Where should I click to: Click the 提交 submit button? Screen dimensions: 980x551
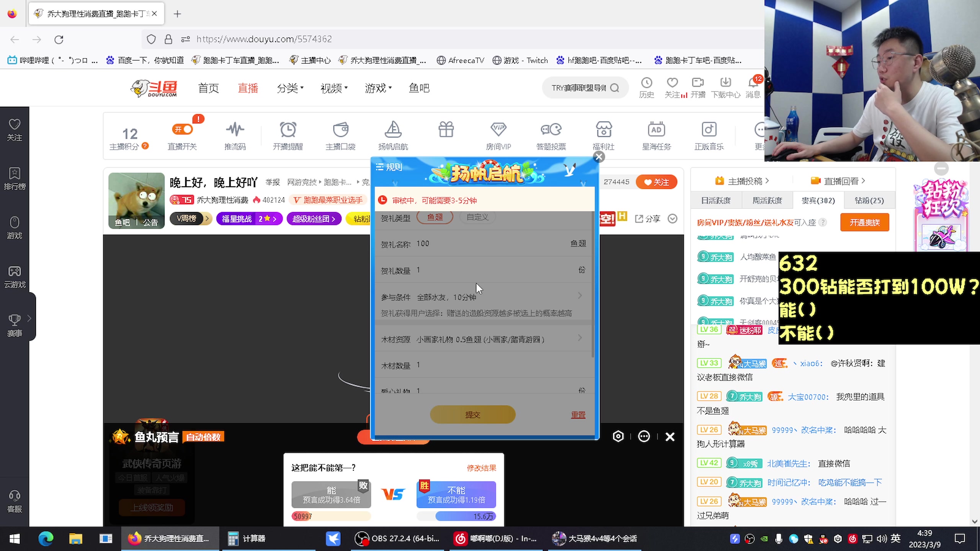click(472, 414)
